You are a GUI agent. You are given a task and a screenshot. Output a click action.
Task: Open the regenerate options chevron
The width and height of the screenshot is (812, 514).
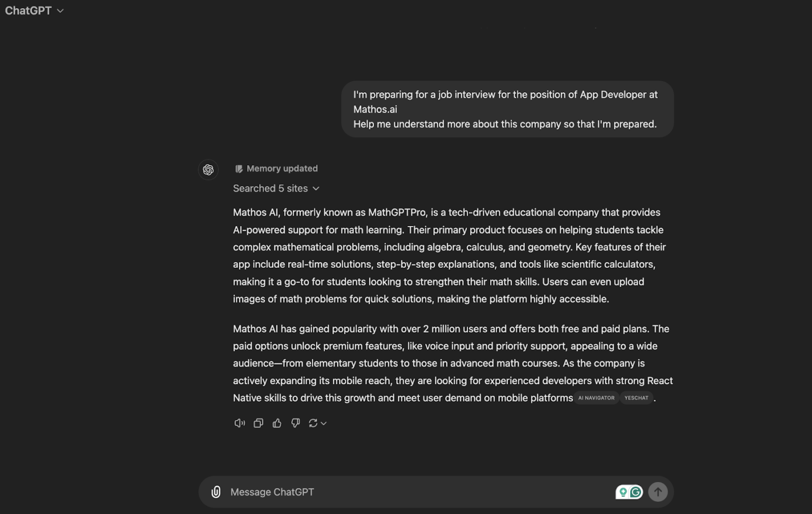pos(323,423)
